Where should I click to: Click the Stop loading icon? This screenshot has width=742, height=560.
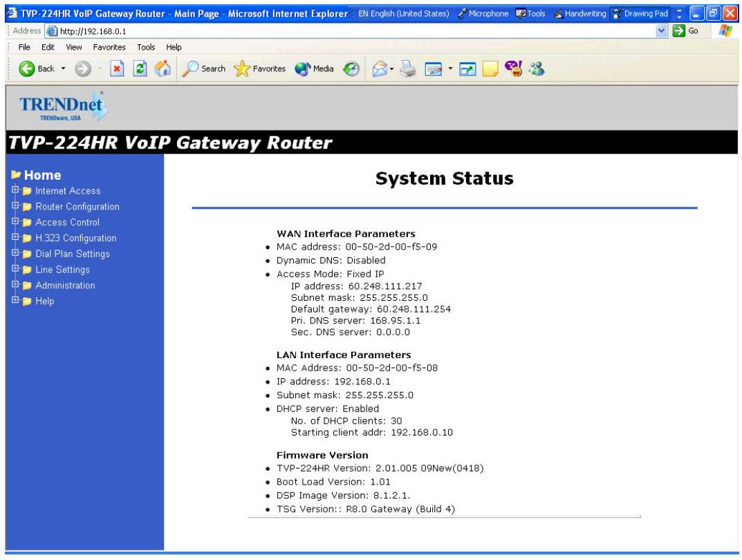(117, 69)
